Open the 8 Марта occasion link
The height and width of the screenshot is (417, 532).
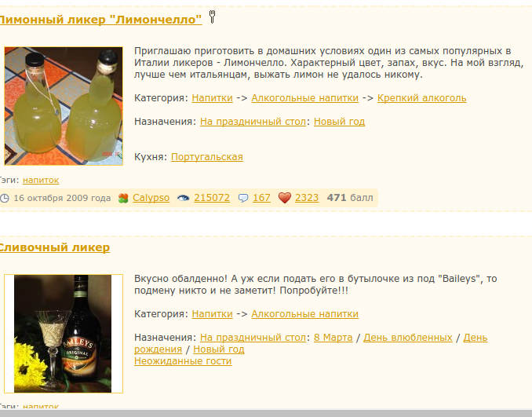pos(333,338)
